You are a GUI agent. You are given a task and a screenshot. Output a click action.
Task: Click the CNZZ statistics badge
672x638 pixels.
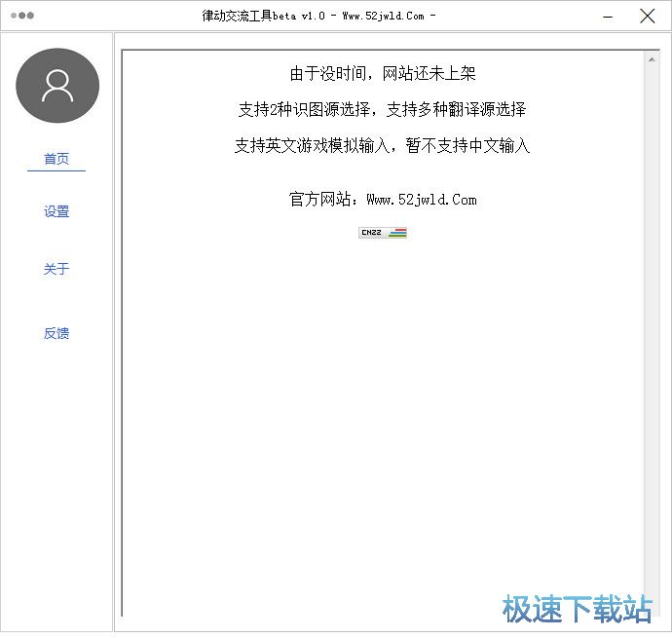point(383,233)
